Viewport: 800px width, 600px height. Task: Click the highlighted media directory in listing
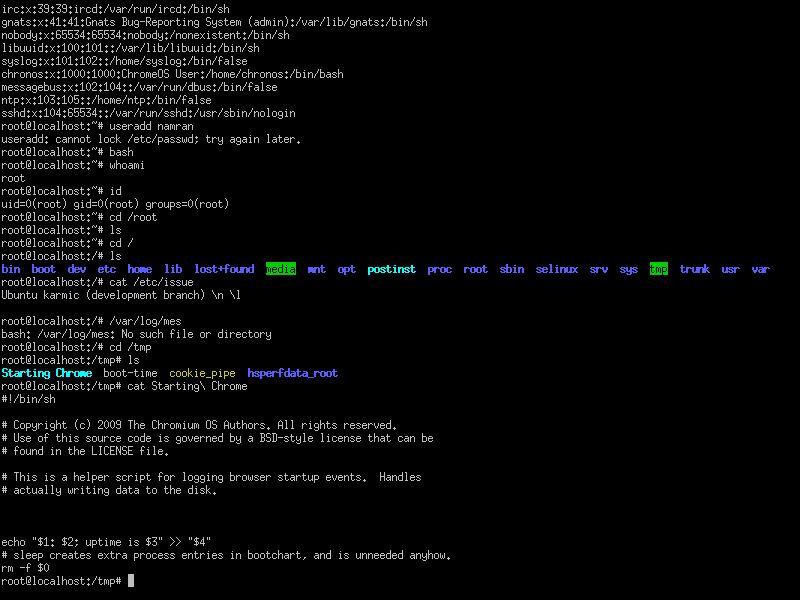[x=281, y=269]
